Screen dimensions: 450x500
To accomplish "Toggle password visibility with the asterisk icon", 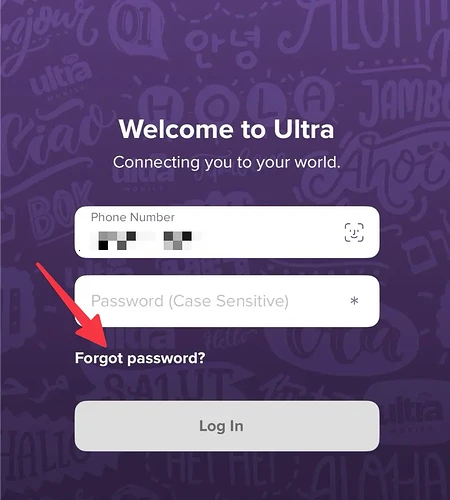I will pyautogui.click(x=354, y=301).
